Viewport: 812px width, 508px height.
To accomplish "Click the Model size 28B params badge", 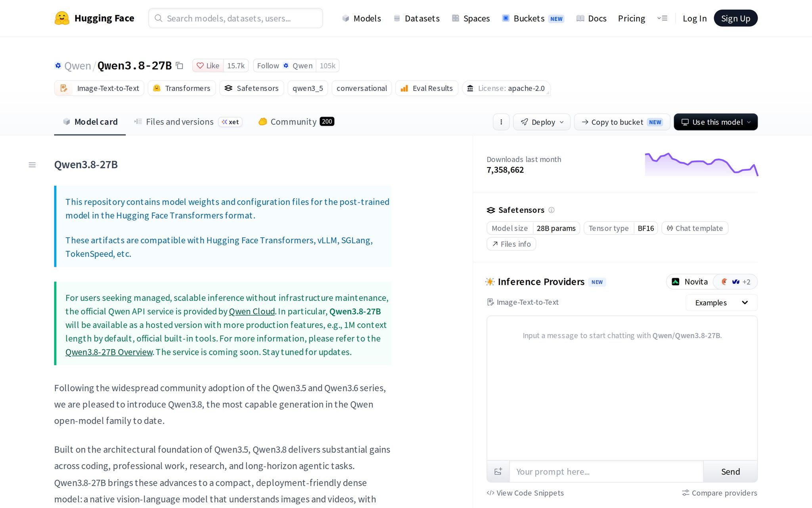I will [534, 228].
